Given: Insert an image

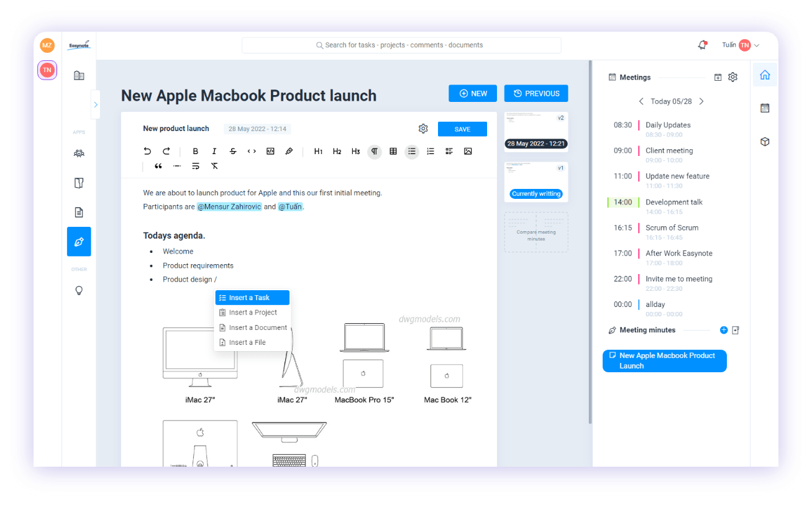Looking at the screenshot, I should (468, 151).
